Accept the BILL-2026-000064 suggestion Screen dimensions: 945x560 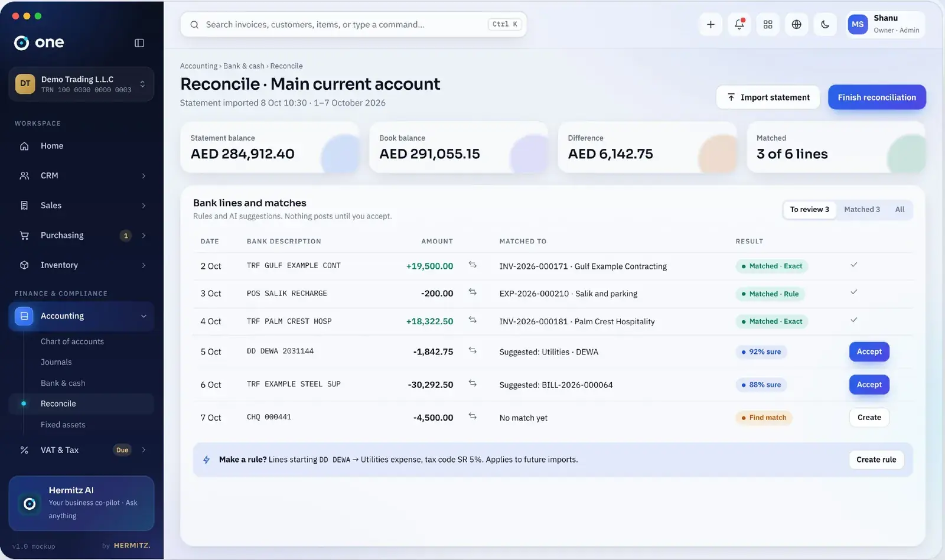click(x=869, y=385)
